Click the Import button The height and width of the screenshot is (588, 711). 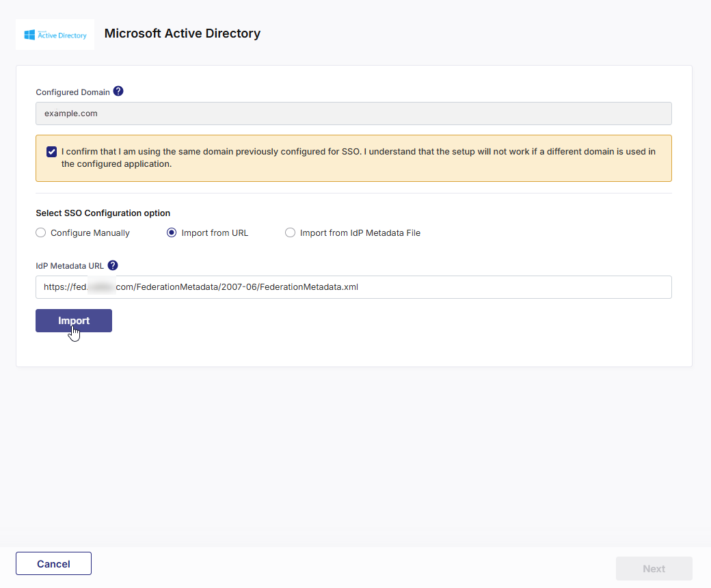tap(73, 320)
